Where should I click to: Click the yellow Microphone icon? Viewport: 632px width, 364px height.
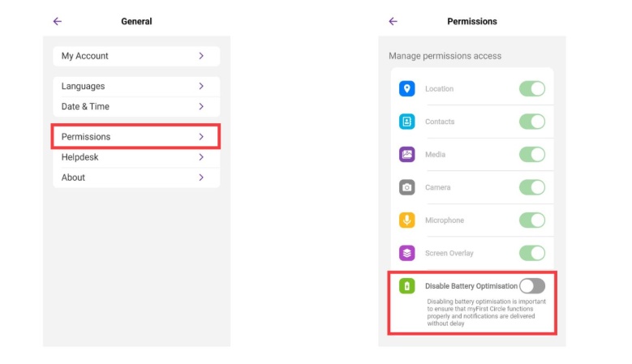(x=406, y=221)
